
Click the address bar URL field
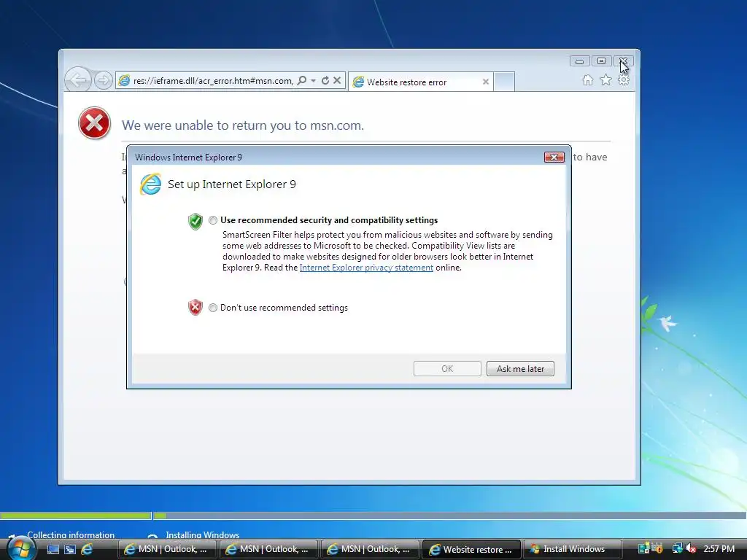coord(213,80)
